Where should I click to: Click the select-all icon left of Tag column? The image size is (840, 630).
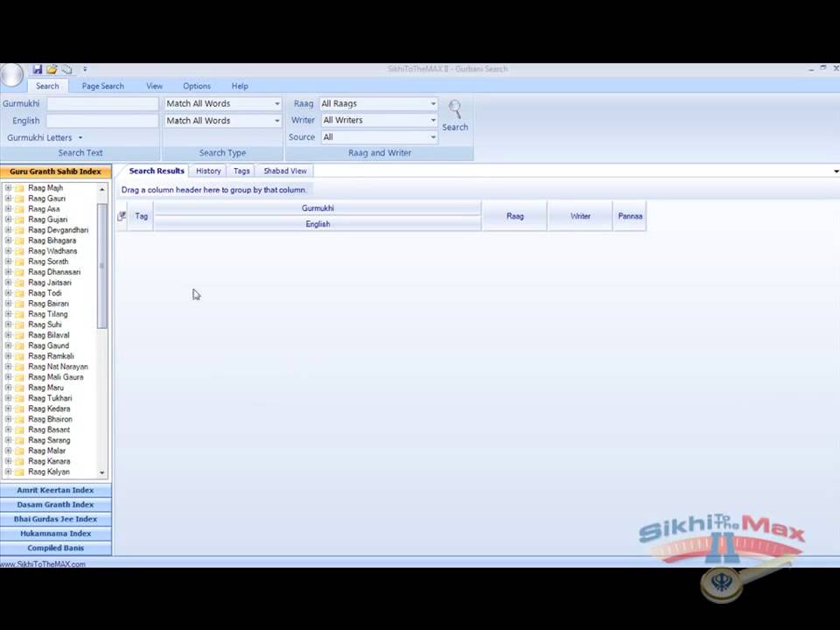click(x=122, y=216)
